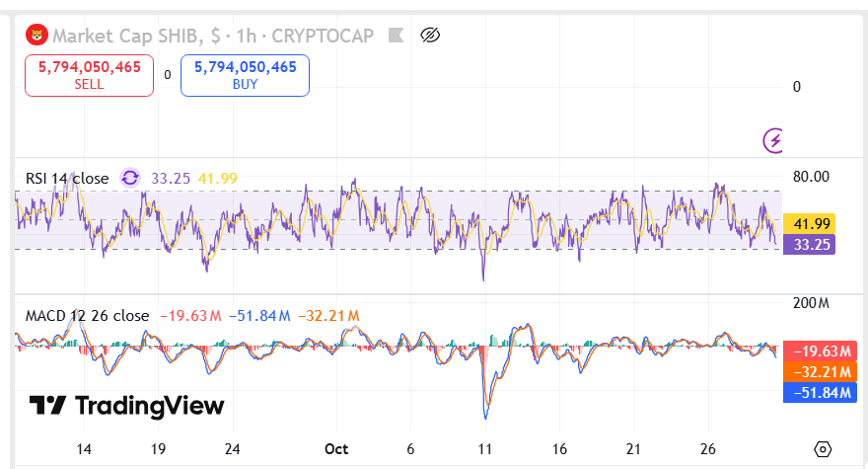Screen dimensions: 868x469
Task: Click the 1h interval label
Action: [x=247, y=36]
